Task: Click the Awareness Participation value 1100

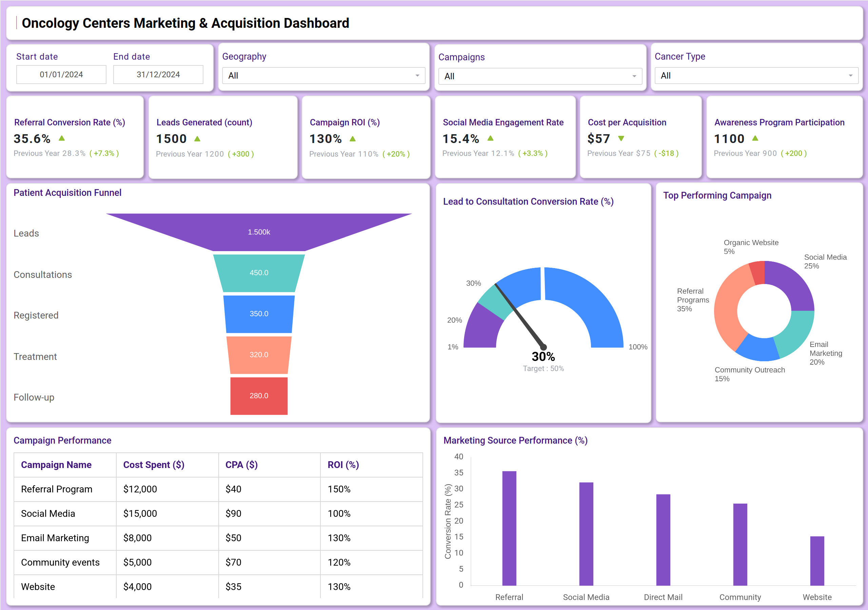Action: pos(729,139)
